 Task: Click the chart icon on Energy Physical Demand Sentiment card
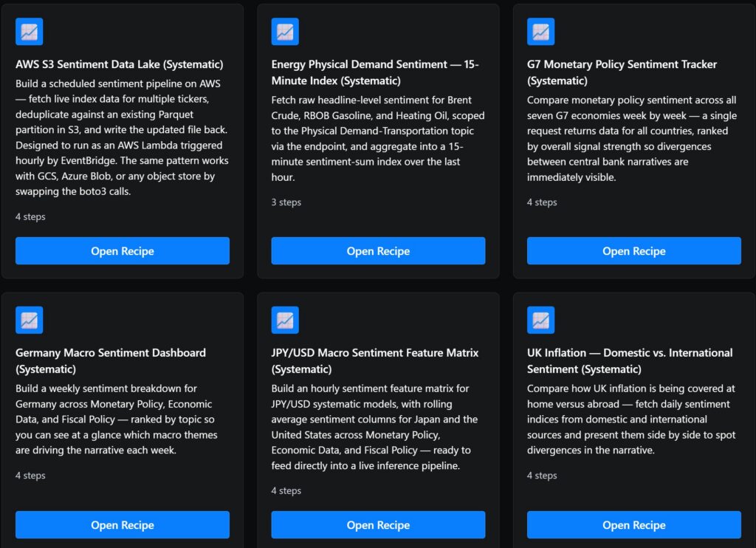[285, 31]
